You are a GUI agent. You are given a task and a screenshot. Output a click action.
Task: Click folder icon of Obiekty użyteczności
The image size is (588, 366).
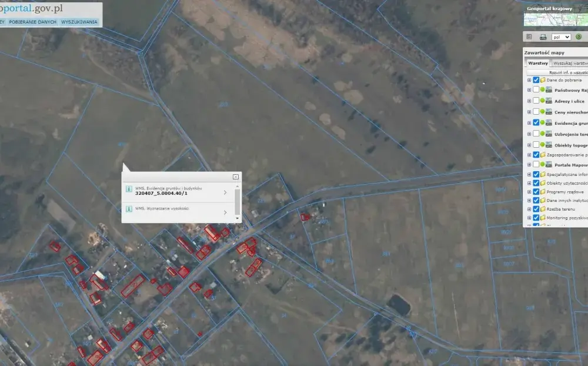coord(543,183)
